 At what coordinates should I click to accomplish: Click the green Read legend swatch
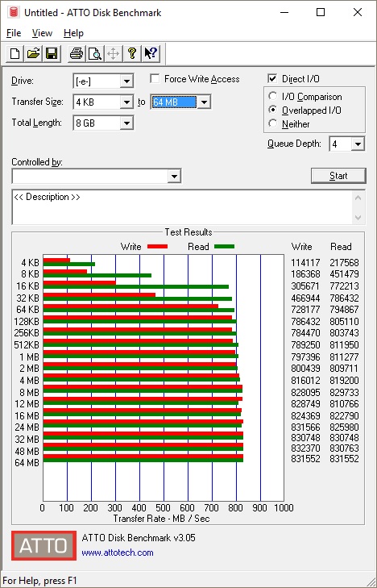coord(224,247)
